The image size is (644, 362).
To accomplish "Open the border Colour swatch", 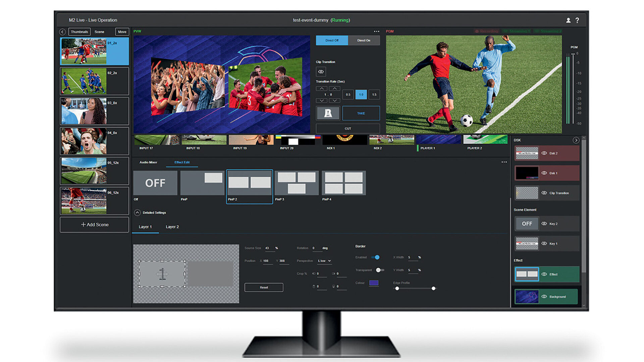I will 374,283.
